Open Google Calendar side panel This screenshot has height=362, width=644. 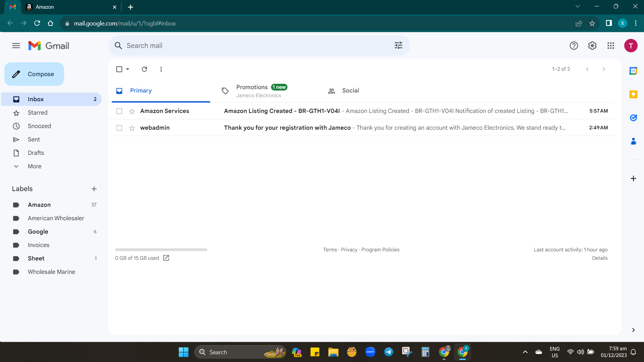(633, 71)
